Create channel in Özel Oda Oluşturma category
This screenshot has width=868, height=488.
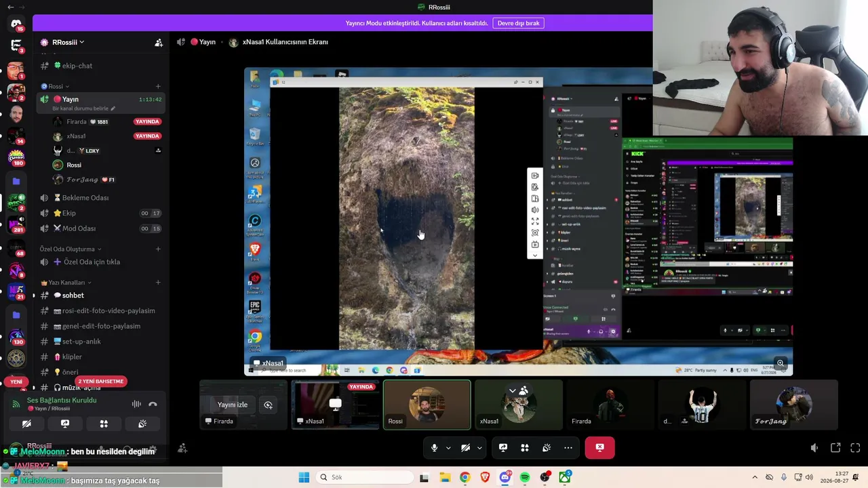158,249
